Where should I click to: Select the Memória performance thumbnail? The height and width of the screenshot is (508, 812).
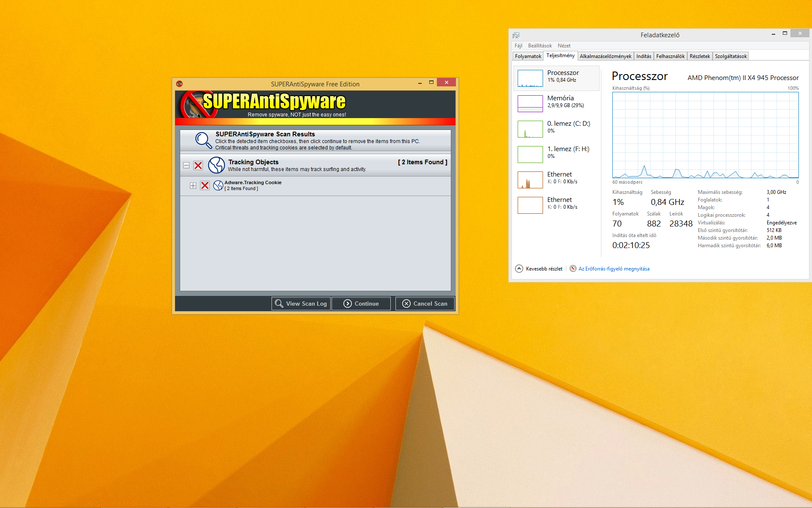pos(530,103)
